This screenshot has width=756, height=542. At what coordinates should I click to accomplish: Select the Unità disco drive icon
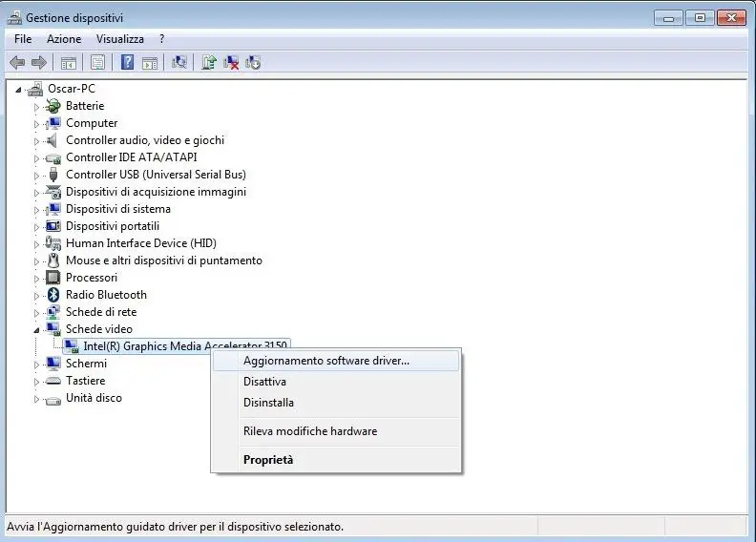point(53,400)
